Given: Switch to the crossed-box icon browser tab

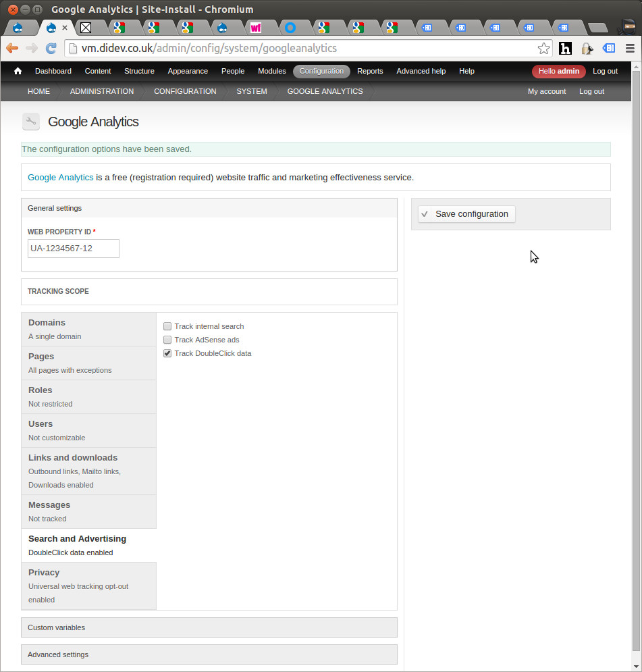Looking at the screenshot, I should [x=86, y=28].
